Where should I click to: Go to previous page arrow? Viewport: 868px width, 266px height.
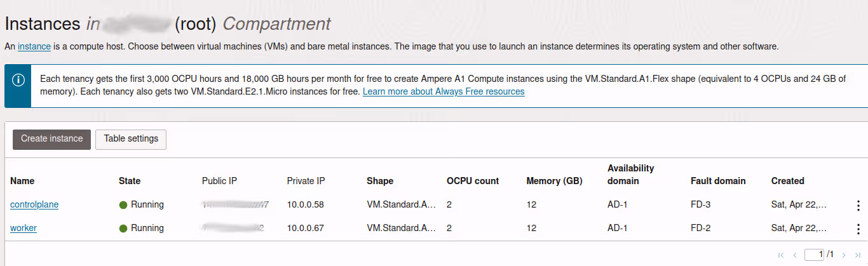[x=794, y=255]
